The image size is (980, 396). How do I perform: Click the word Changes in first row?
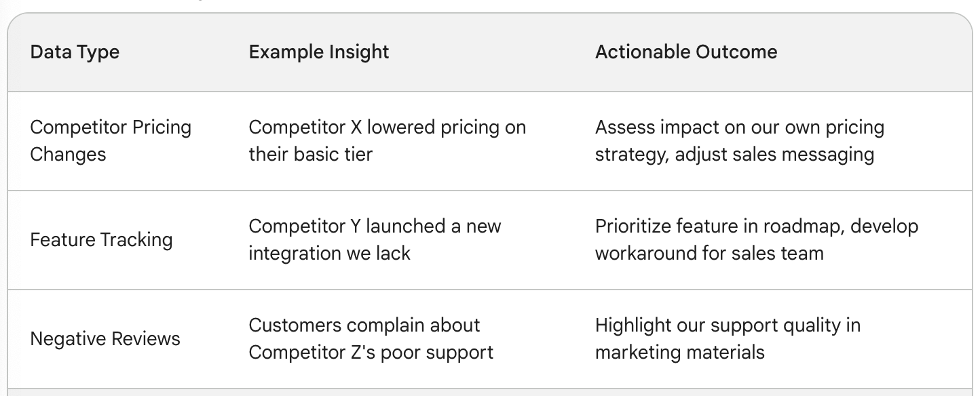(69, 154)
